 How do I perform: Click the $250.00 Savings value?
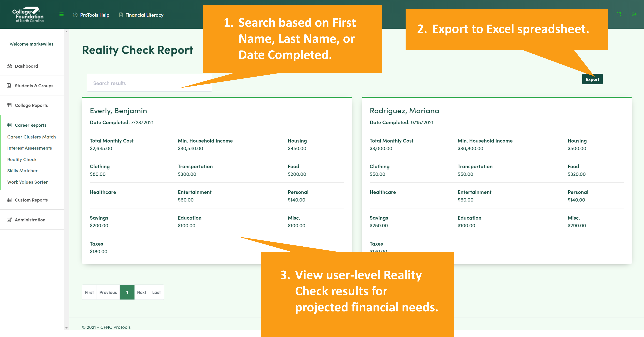pos(378,225)
